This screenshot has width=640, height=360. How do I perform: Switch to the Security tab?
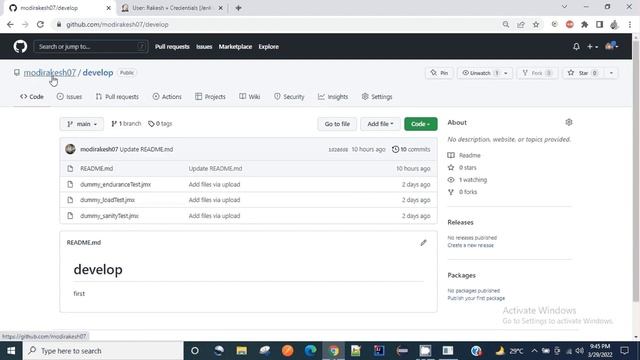289,97
